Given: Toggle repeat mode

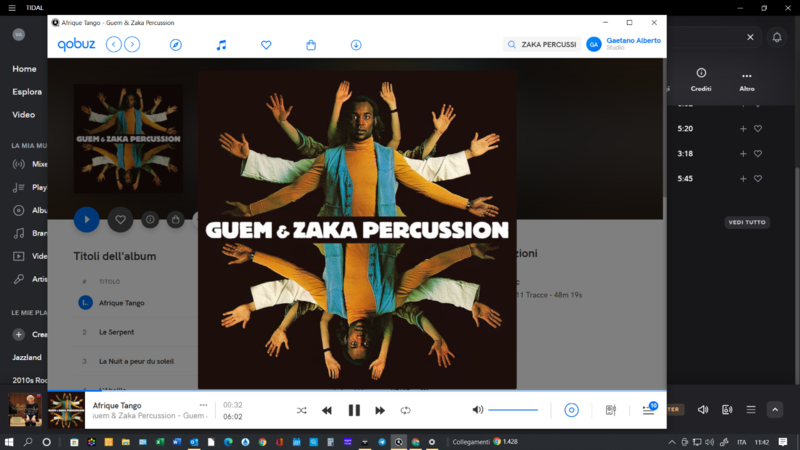Looking at the screenshot, I should coord(406,410).
